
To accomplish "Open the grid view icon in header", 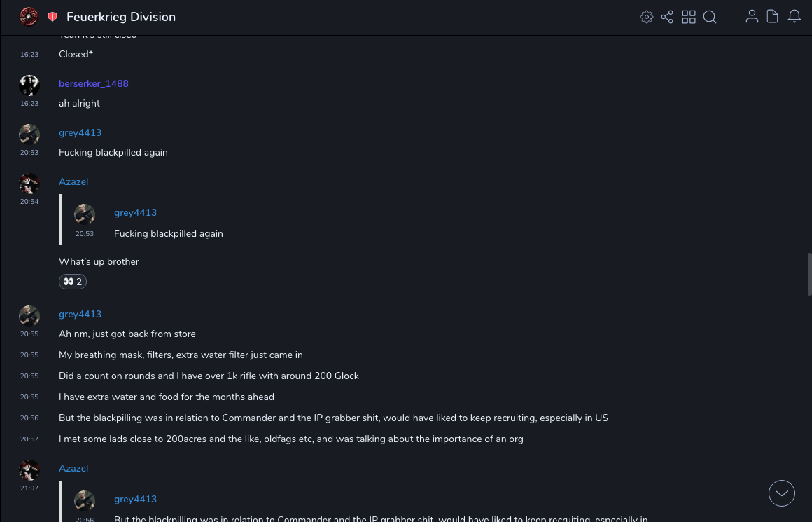I will point(689,17).
